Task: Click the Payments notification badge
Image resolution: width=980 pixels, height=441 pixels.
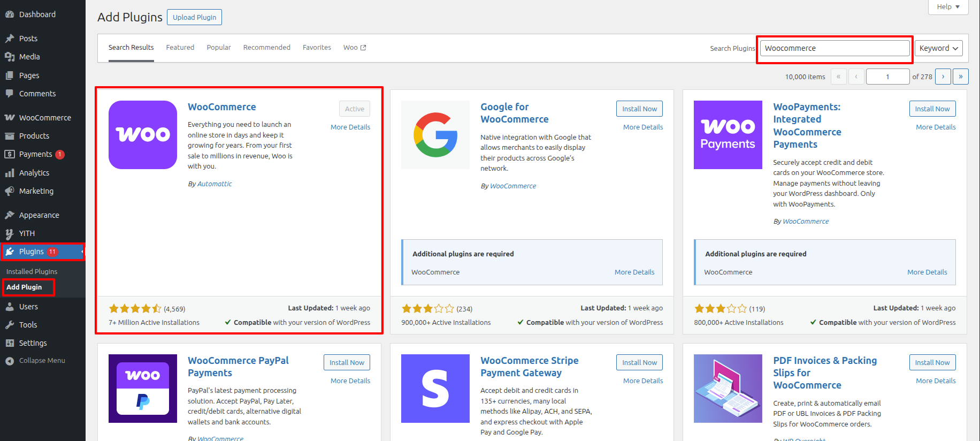Action: pos(60,154)
